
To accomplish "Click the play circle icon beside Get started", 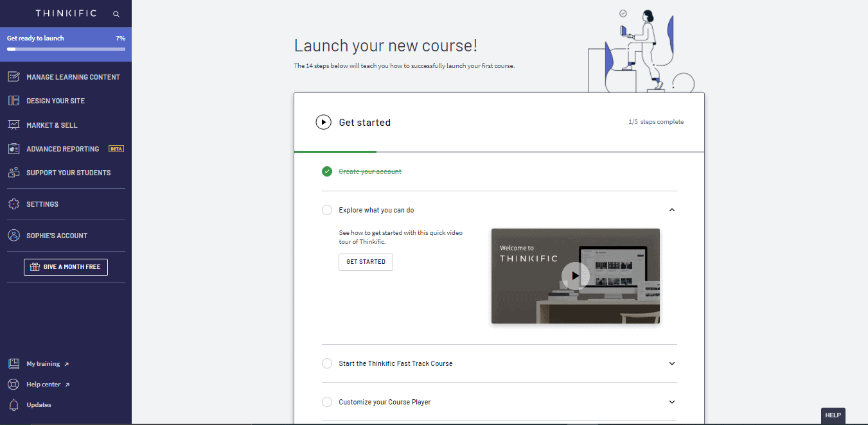I will (x=323, y=122).
